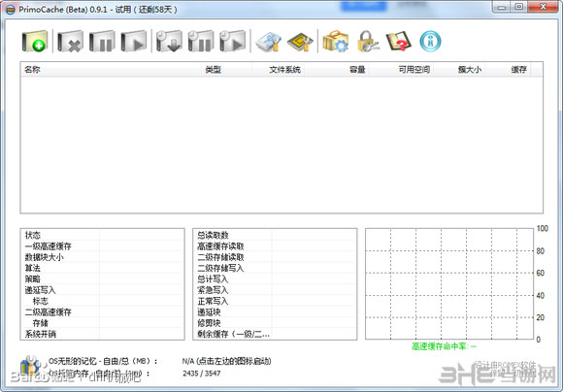Image resolution: width=563 pixels, height=392 pixels.
Task: Click the delete cache task icon
Action: click(x=70, y=42)
